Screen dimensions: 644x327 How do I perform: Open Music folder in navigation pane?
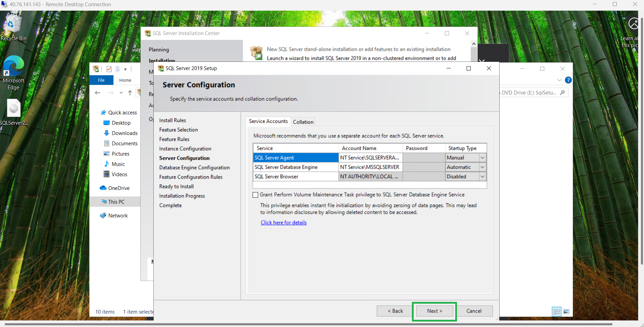(114, 164)
